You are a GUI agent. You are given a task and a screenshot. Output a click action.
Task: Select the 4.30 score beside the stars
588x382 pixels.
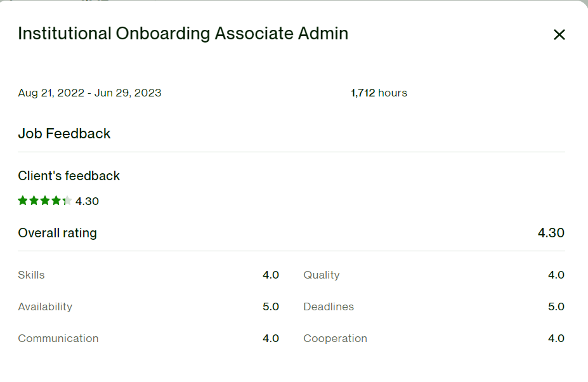(x=87, y=202)
